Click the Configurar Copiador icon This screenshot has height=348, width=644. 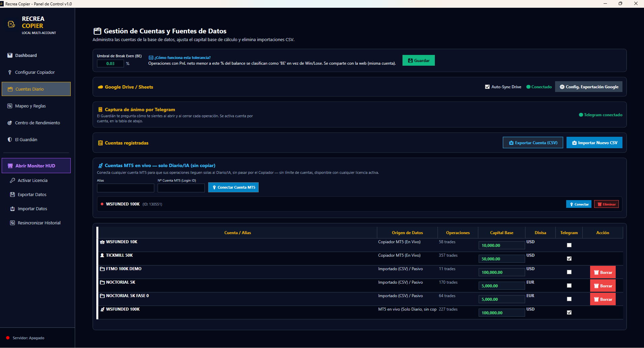point(10,72)
